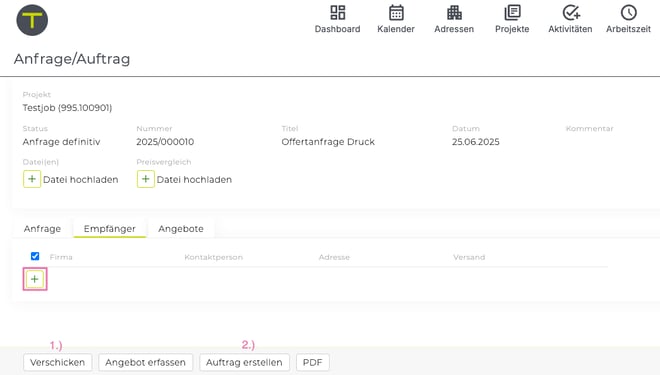Click the Verschicken button
Image resolution: width=660 pixels, height=375 pixels.
pyautogui.click(x=57, y=362)
